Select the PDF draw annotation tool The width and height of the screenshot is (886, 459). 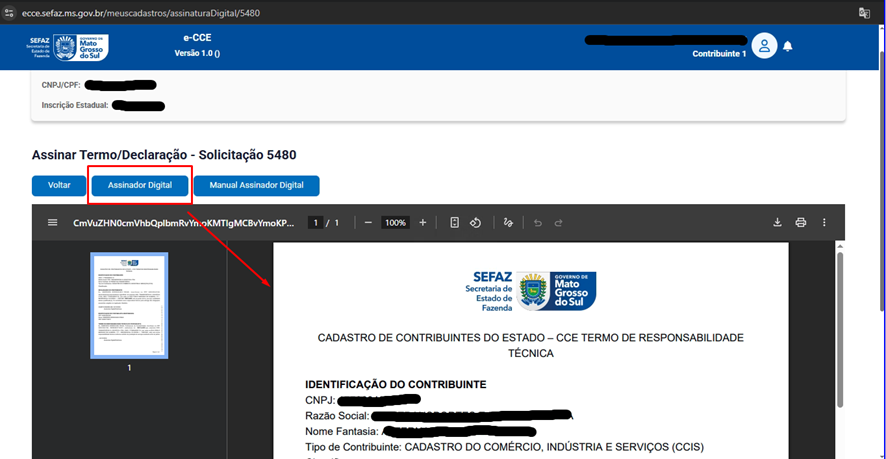(508, 222)
